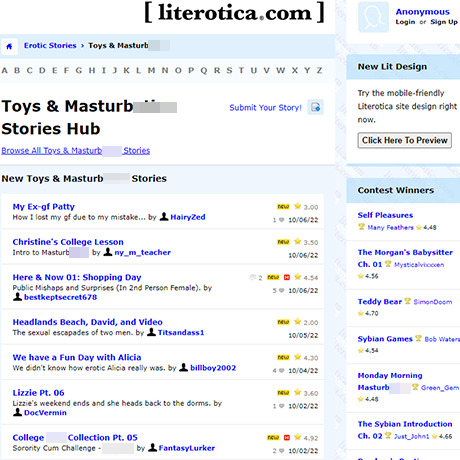Image resolution: width=460 pixels, height=460 pixels.
Task: Visit Many Feathers author link
Action: [390, 228]
